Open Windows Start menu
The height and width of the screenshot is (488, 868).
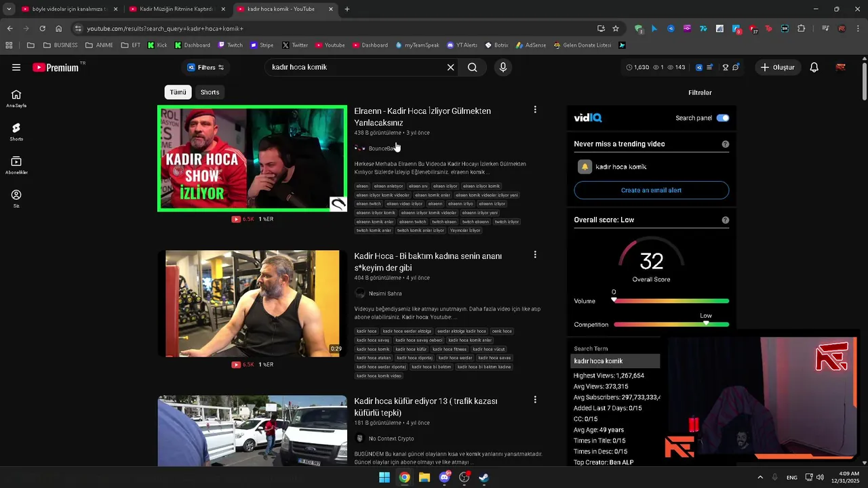point(384,477)
